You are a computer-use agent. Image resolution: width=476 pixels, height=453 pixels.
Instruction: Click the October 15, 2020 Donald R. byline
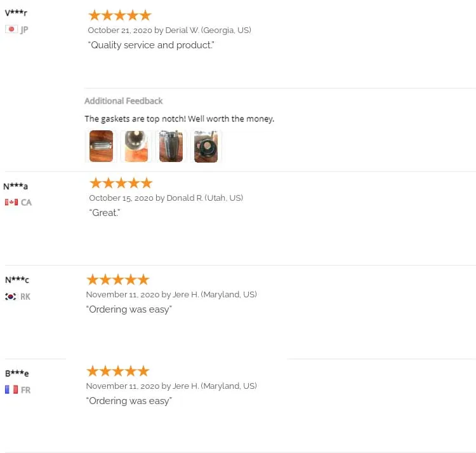(166, 198)
